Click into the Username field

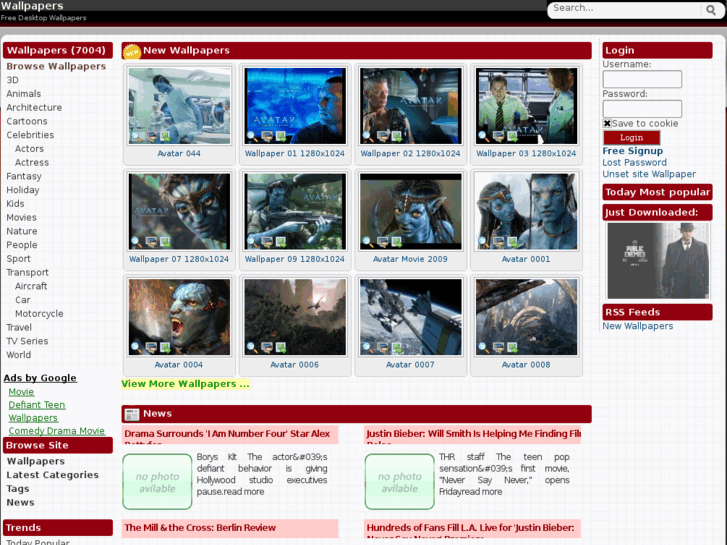pos(642,79)
